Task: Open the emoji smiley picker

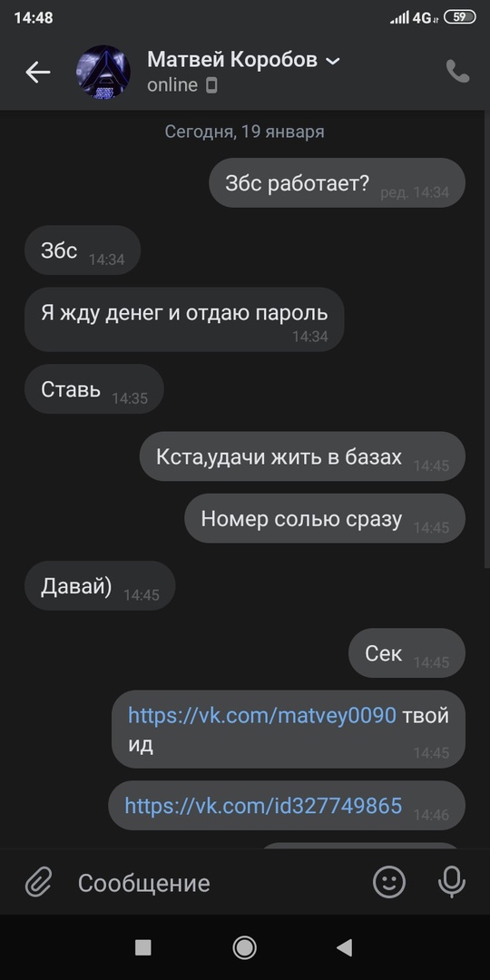Action: coord(389,883)
